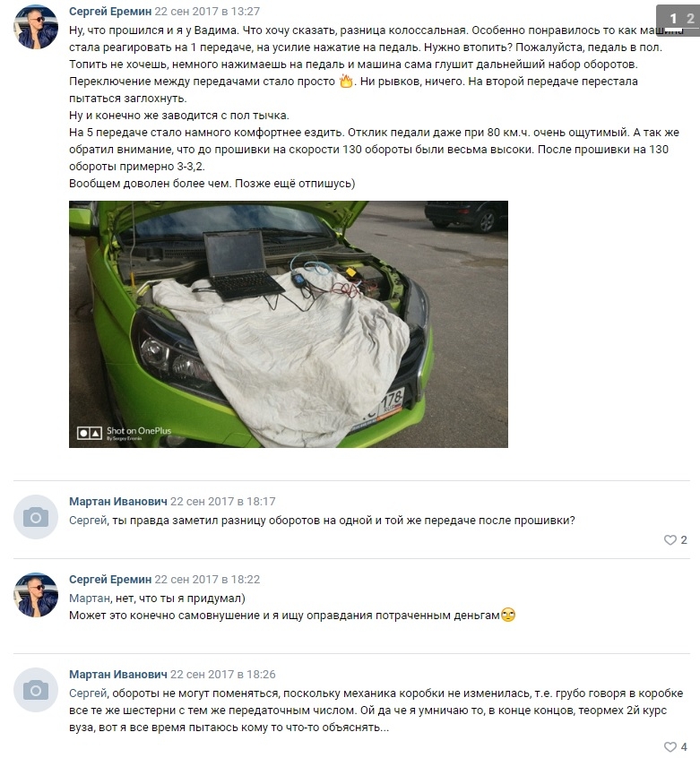Open Мартан Иванович profile link at 18:26
This screenshot has width=700, height=758.
(118, 674)
